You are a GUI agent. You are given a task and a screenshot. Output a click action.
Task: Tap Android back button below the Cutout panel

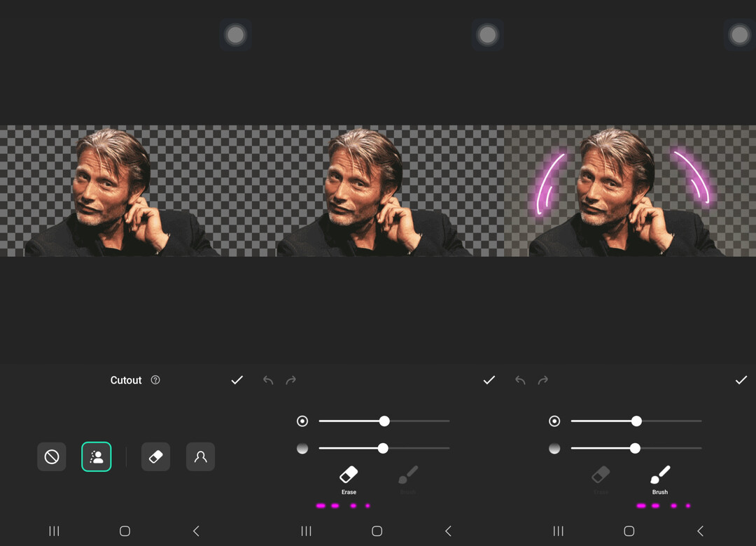click(x=196, y=531)
